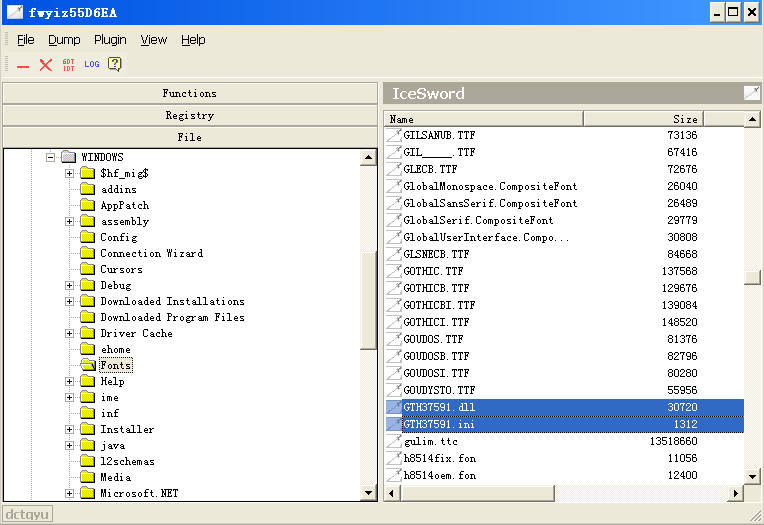Open the Dump menu
The height and width of the screenshot is (525, 764).
tap(64, 39)
